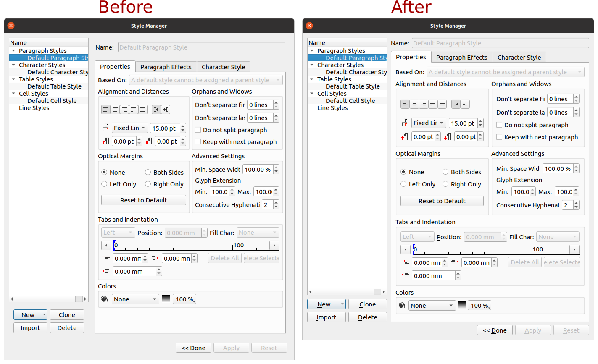The height and width of the screenshot is (364, 598).
Task: Open Character Style tab in Before dialog
Action: click(223, 67)
